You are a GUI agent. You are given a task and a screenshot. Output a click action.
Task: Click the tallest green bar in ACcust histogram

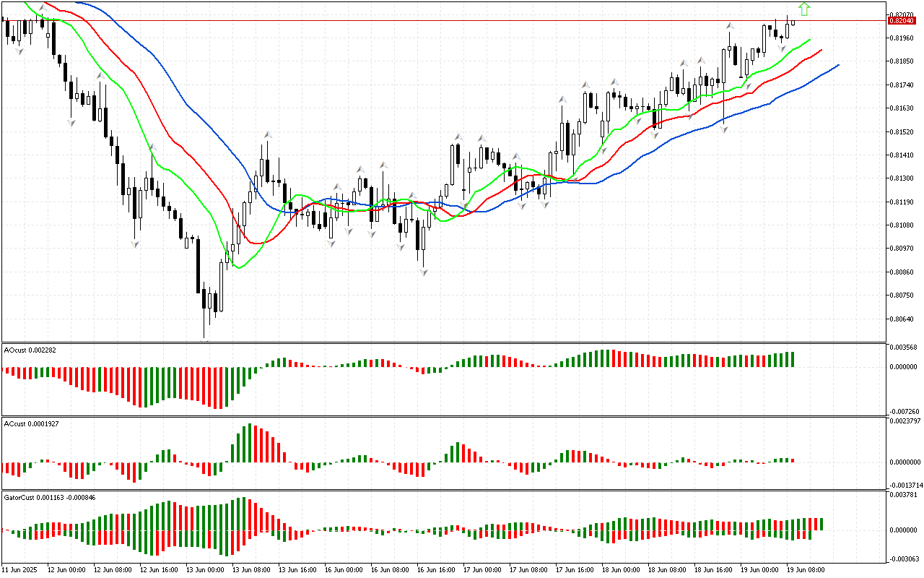pyautogui.click(x=250, y=442)
